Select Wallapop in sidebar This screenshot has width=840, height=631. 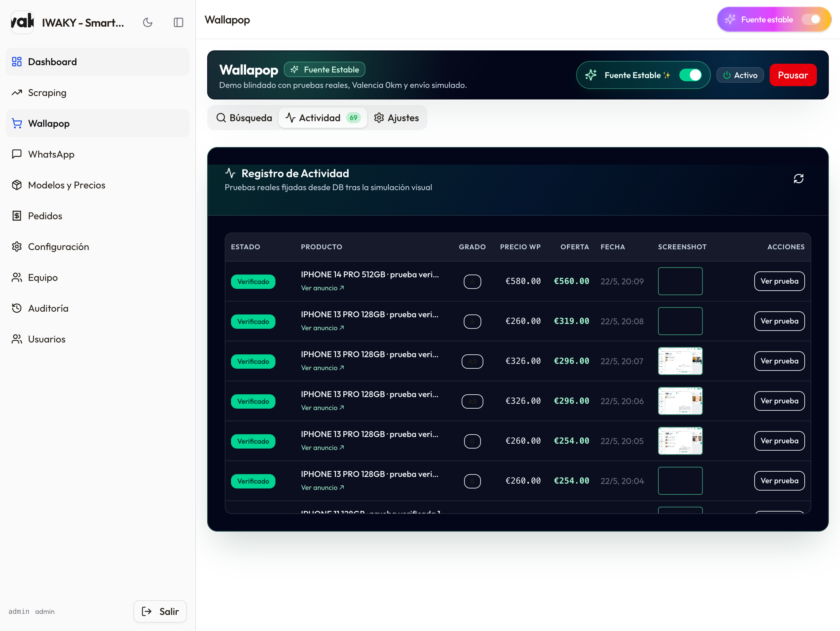coord(98,123)
